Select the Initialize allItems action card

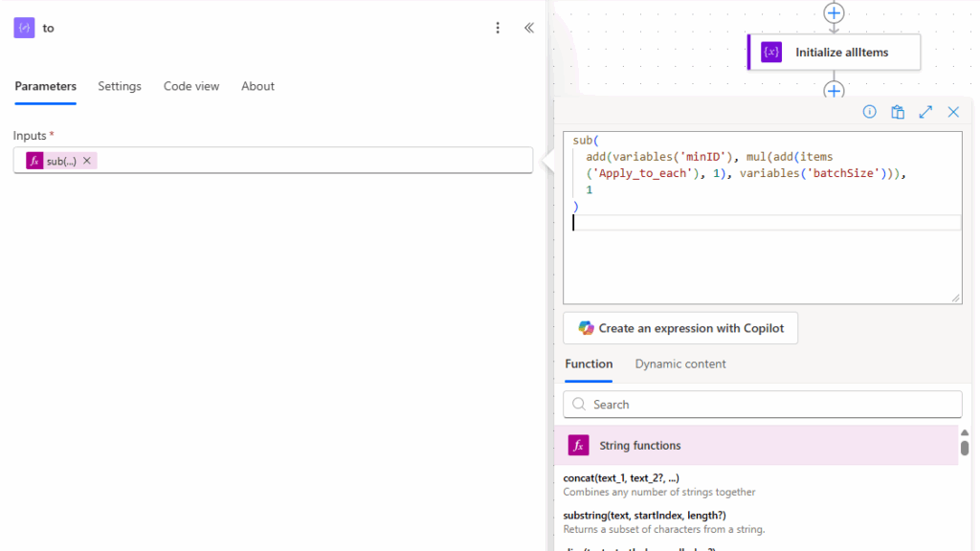coord(834,52)
